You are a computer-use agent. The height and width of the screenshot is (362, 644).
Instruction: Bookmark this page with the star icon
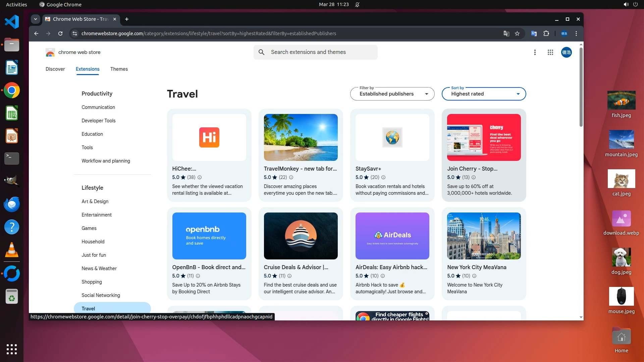(517, 34)
